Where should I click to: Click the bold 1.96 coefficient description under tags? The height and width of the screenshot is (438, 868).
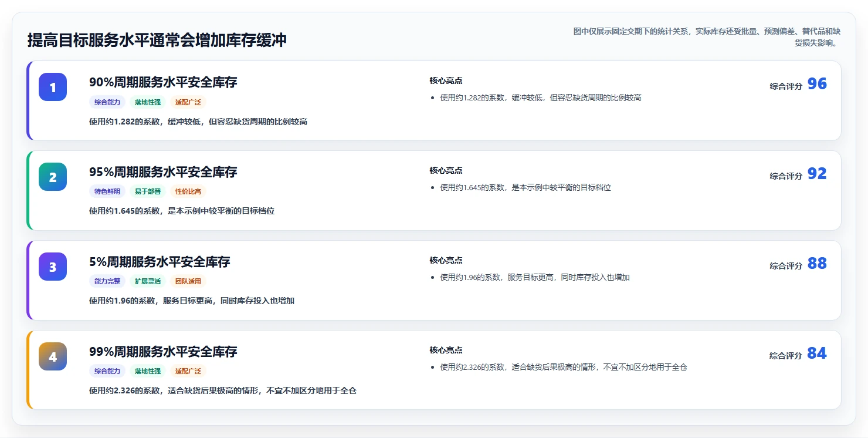click(x=192, y=301)
